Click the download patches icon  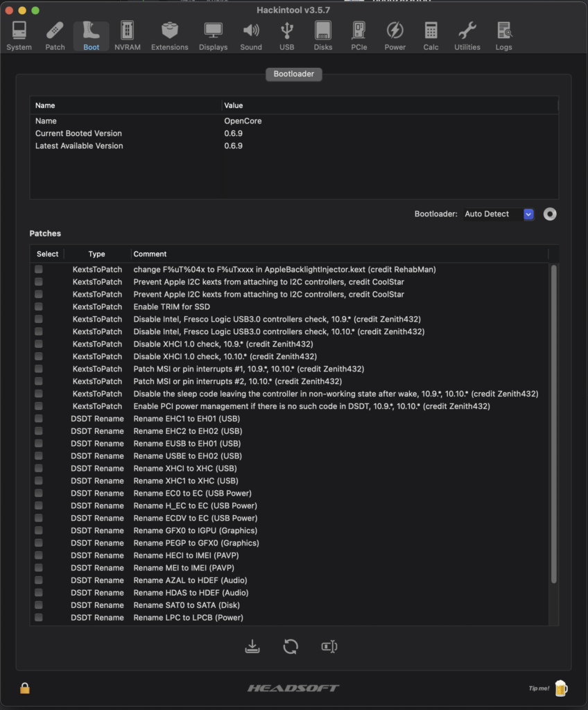[252, 646]
